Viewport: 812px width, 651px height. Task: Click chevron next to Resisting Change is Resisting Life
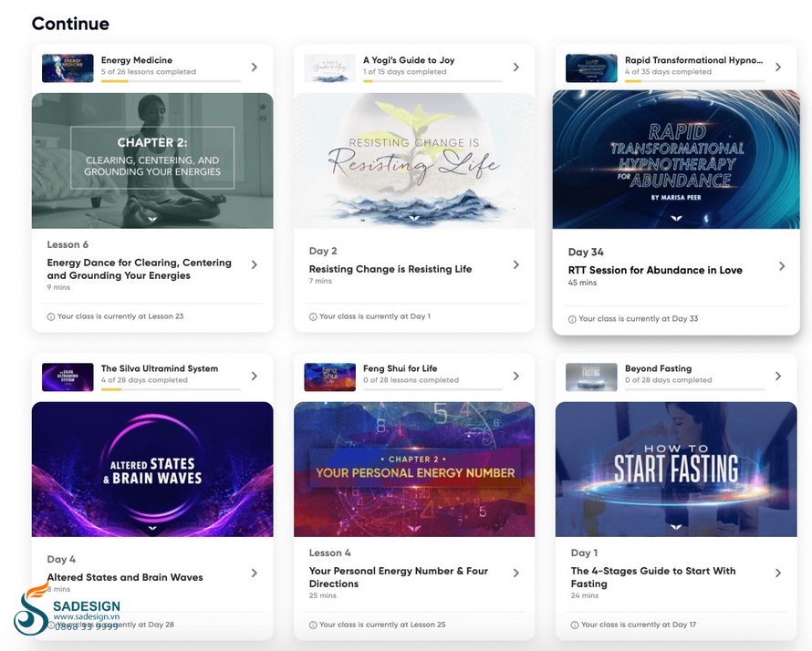pyautogui.click(x=516, y=265)
